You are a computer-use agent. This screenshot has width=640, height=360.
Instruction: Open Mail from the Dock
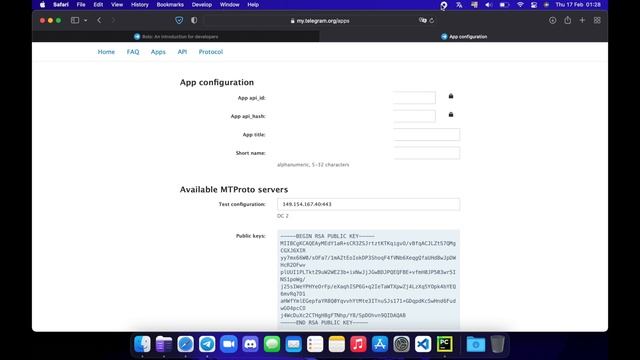pos(293,344)
